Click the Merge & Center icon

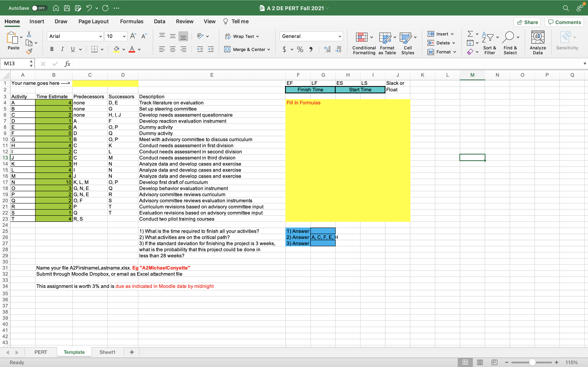[x=227, y=49]
